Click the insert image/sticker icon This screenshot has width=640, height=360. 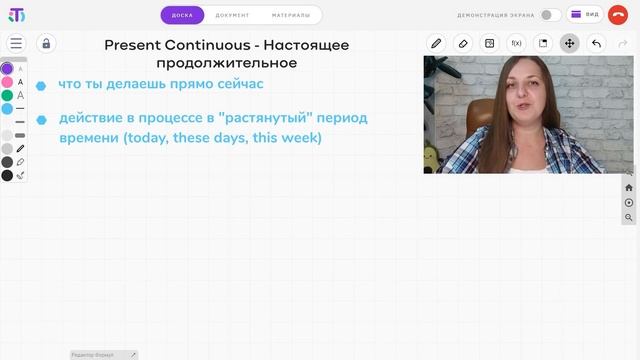click(543, 43)
